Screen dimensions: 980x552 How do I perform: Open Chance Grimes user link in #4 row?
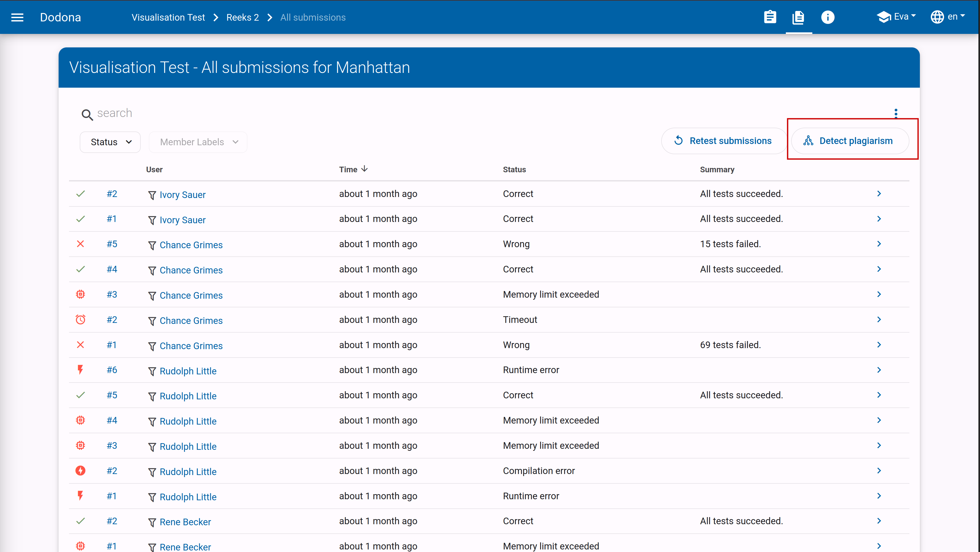pos(191,270)
